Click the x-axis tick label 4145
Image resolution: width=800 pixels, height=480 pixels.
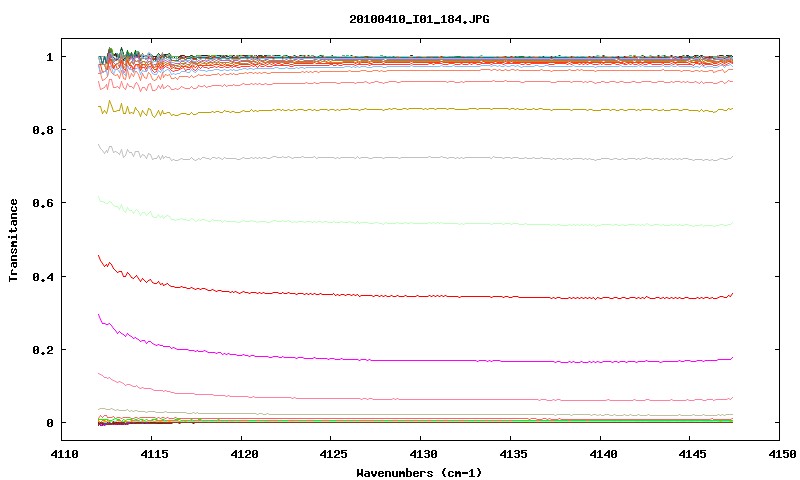693,454
